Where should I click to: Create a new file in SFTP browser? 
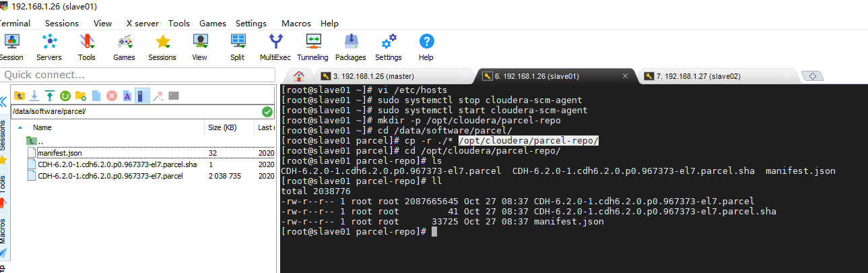pyautogui.click(x=96, y=96)
